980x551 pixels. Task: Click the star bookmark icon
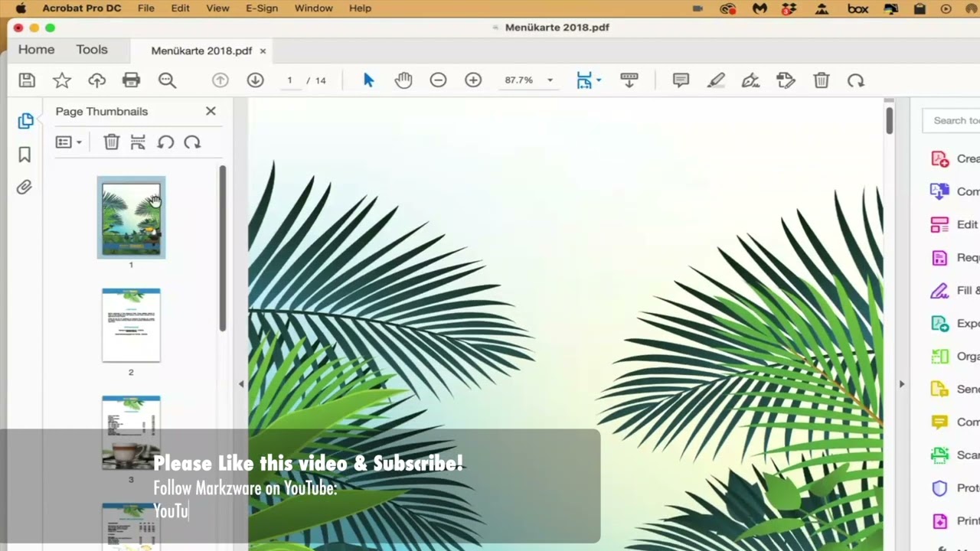62,80
